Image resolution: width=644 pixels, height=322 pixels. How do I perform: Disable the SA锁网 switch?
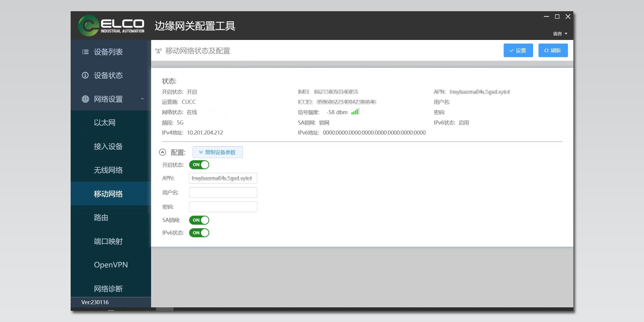click(199, 220)
